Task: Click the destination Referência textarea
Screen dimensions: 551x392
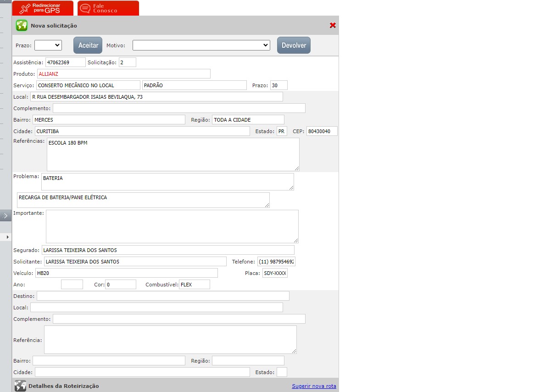Action: 170,340
